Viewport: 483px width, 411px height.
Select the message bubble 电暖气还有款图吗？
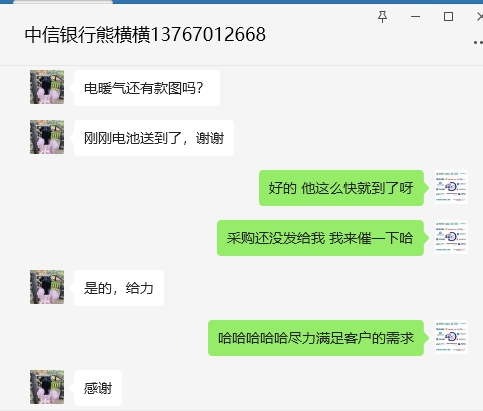[x=147, y=88]
